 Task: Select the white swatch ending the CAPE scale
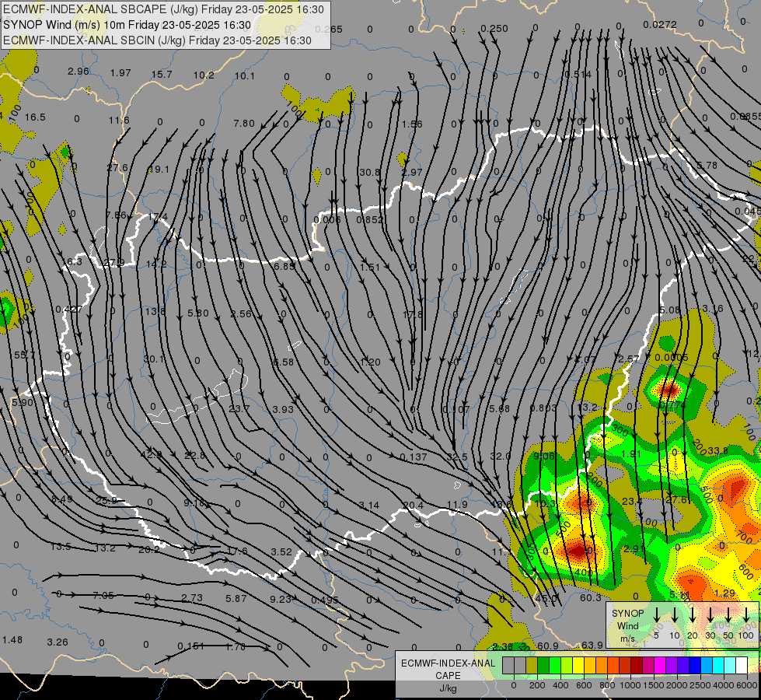741,666
